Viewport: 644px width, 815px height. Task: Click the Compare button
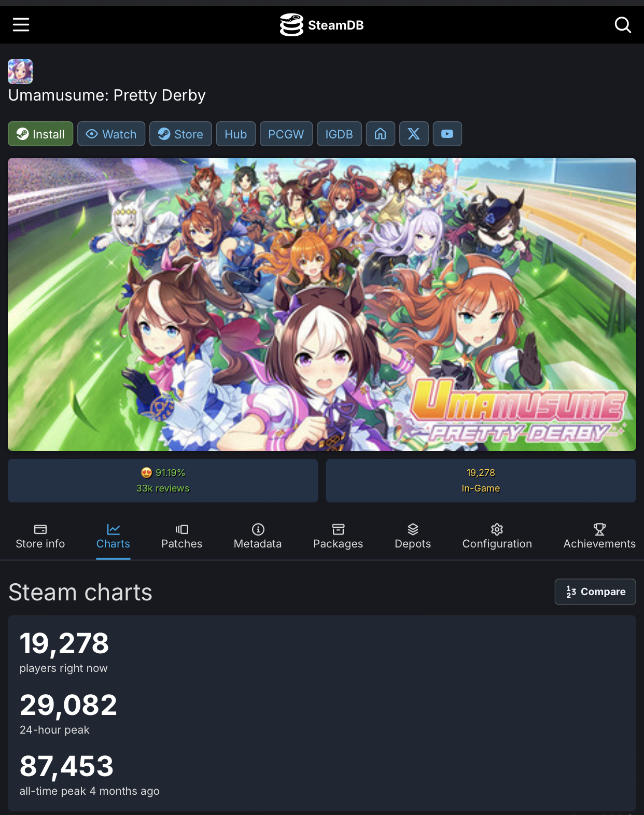[x=595, y=592]
